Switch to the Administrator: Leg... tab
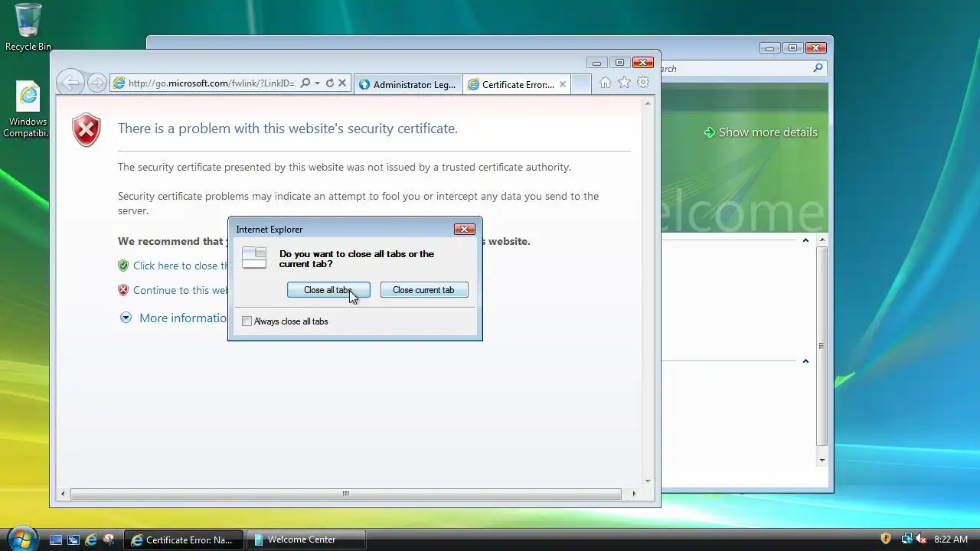Image resolution: width=980 pixels, height=551 pixels. 408,84
